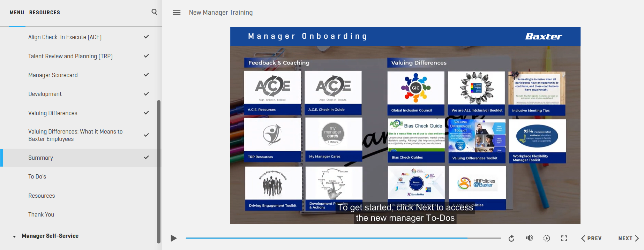644x250 pixels.
Task: Open the Thank You lesson
Action: coord(81,214)
